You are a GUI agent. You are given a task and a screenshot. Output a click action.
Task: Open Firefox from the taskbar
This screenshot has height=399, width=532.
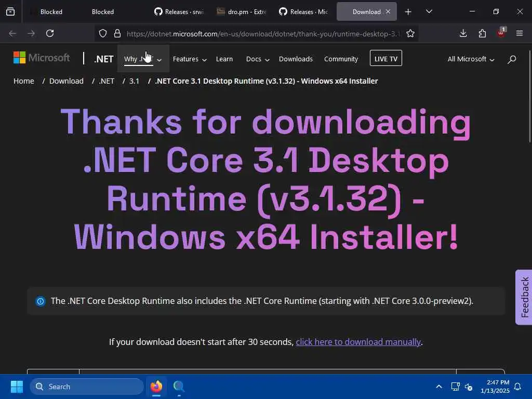point(156,387)
